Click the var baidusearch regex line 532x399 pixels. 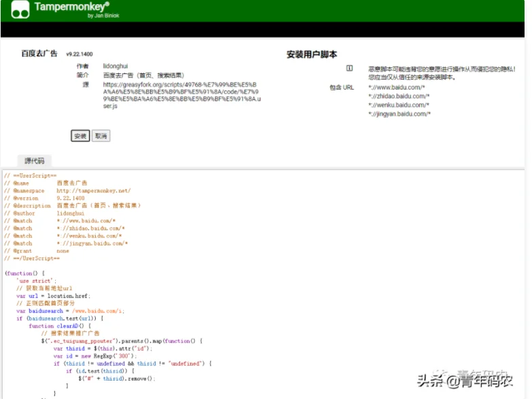click(x=70, y=311)
